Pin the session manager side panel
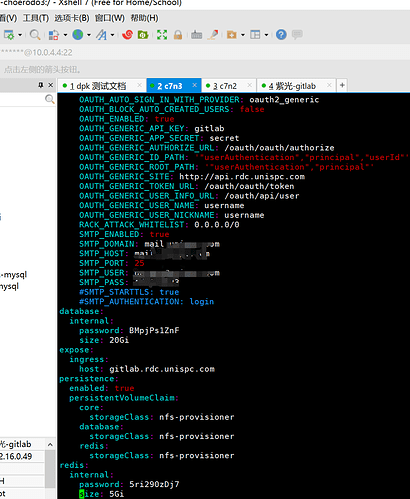Image resolution: width=410 pixels, height=499 pixels. click(41, 85)
